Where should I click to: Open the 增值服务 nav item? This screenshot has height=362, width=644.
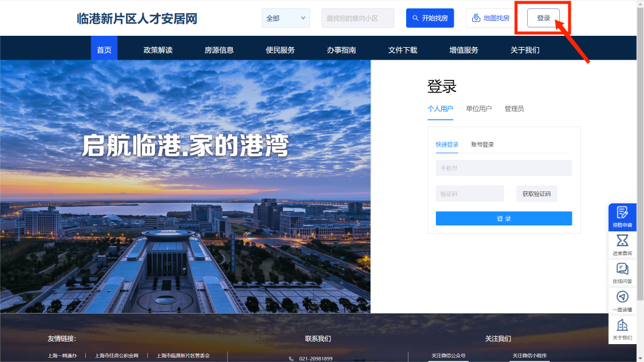[464, 49]
